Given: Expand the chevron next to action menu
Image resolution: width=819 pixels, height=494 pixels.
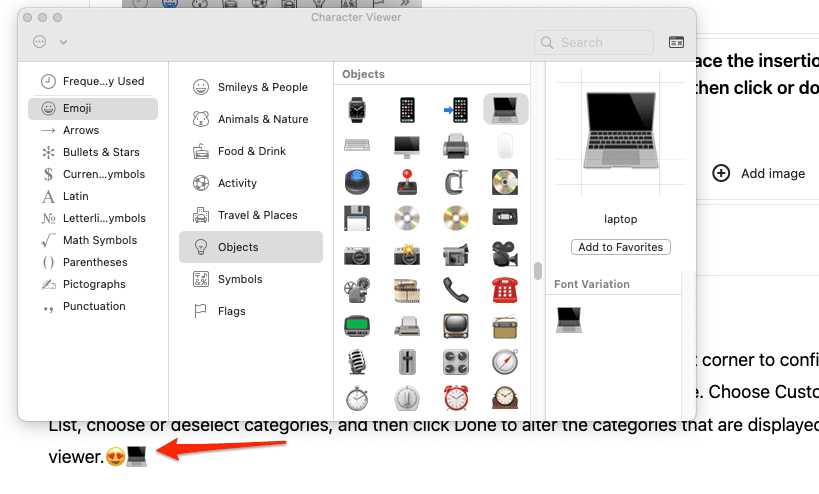Looking at the screenshot, I should [x=64, y=42].
